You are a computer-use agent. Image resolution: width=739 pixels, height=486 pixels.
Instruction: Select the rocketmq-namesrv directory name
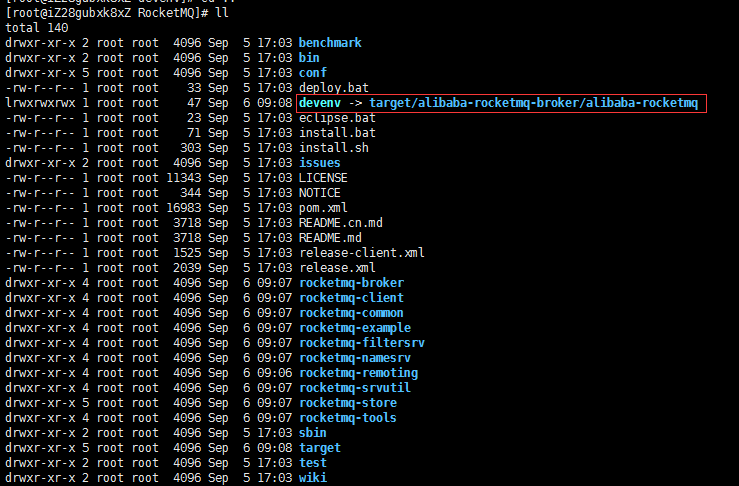coord(355,358)
